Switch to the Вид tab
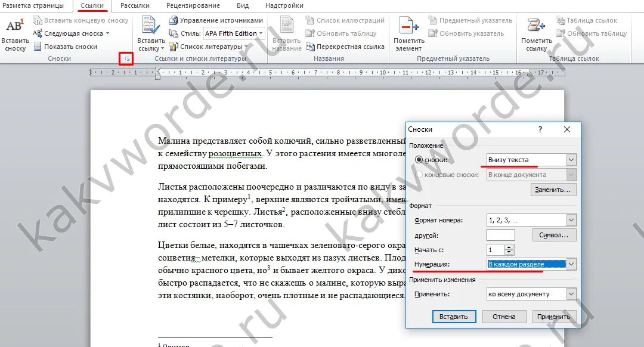 (243, 5)
